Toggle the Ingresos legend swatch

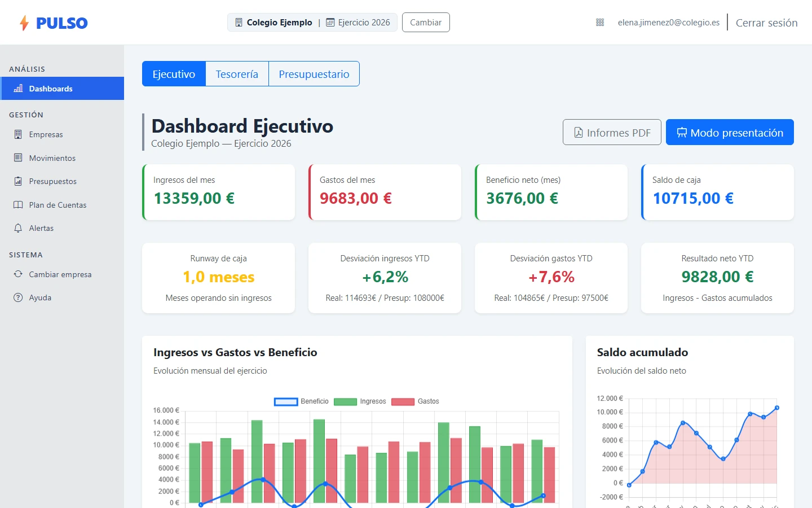click(345, 402)
